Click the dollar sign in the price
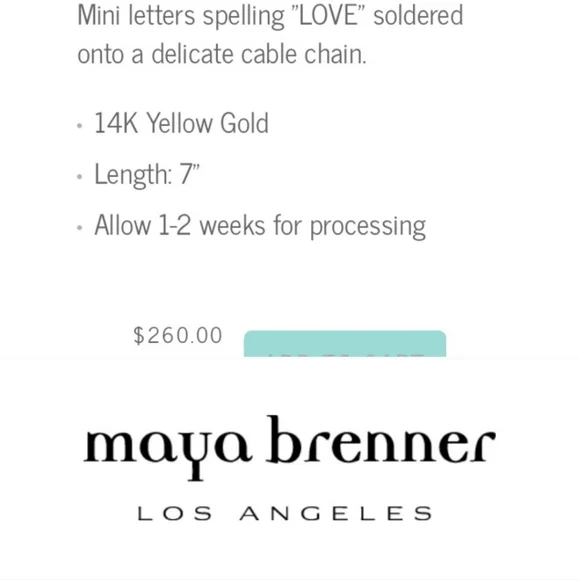This screenshot has height=580, width=579. pos(138,335)
